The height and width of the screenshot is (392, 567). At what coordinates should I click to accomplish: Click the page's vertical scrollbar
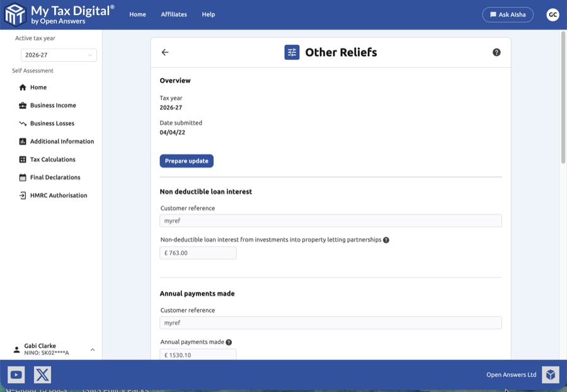click(563, 95)
